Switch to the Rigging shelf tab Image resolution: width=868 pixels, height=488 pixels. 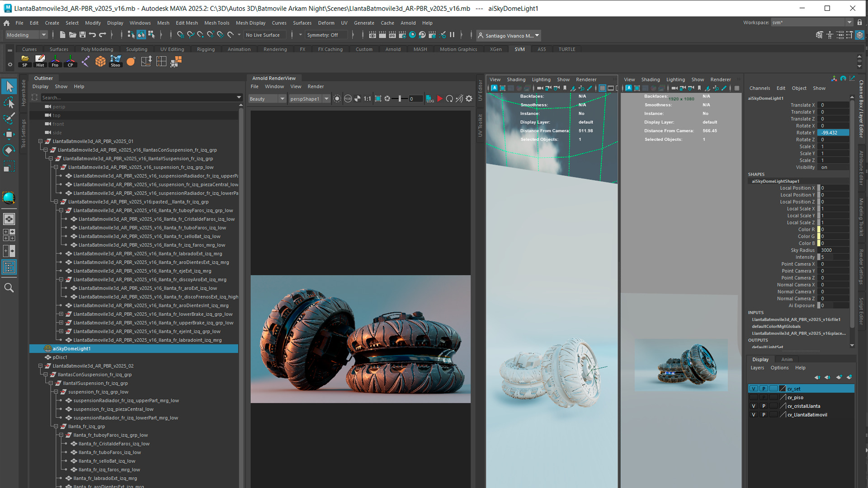[206, 49]
